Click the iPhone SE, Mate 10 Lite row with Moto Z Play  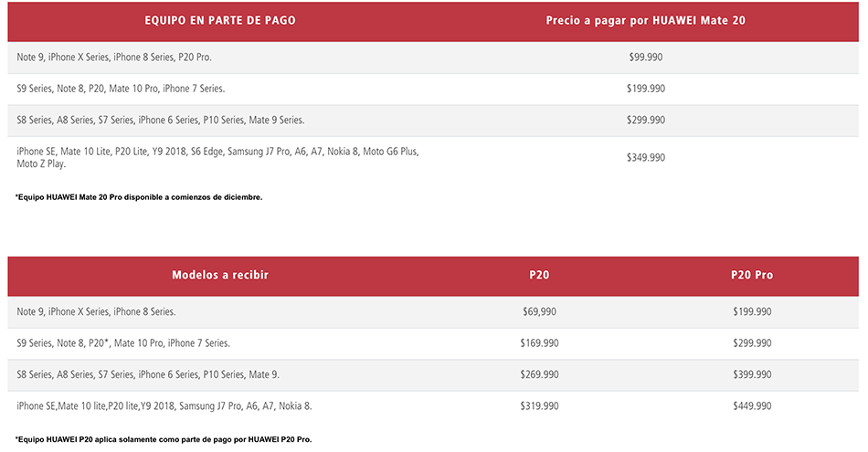point(433,158)
